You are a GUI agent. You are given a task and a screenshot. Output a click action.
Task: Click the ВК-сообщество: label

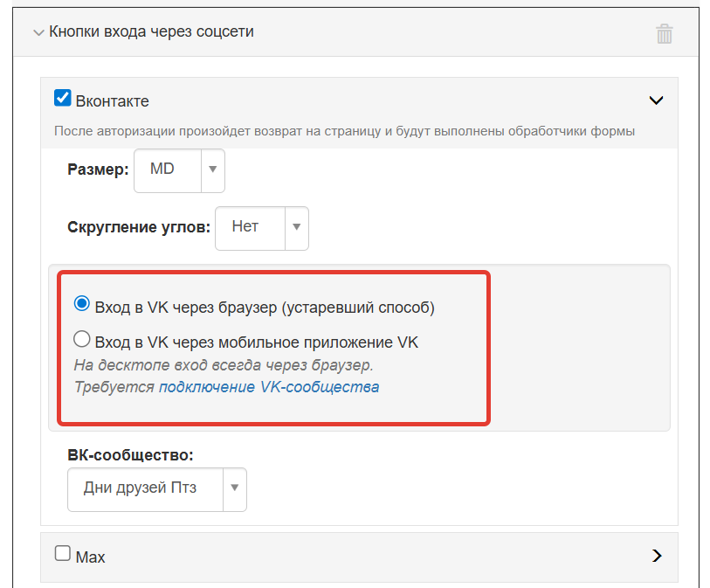pyautogui.click(x=130, y=455)
